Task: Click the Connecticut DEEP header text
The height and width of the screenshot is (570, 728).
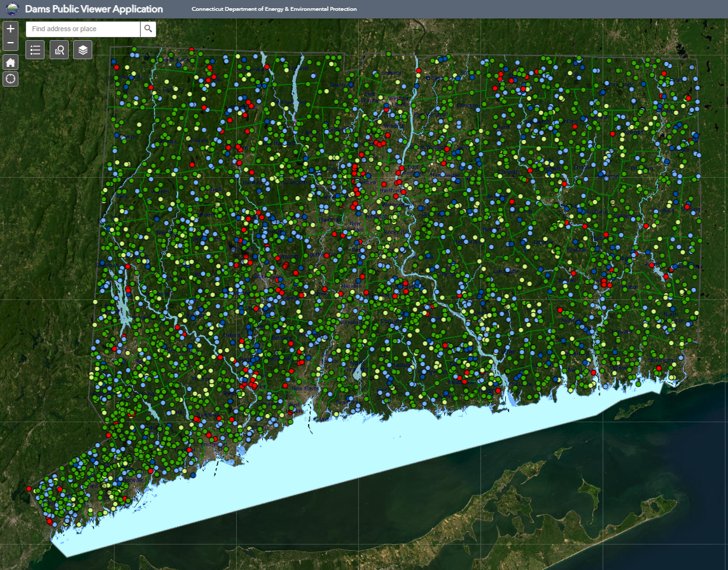Action: click(x=274, y=9)
